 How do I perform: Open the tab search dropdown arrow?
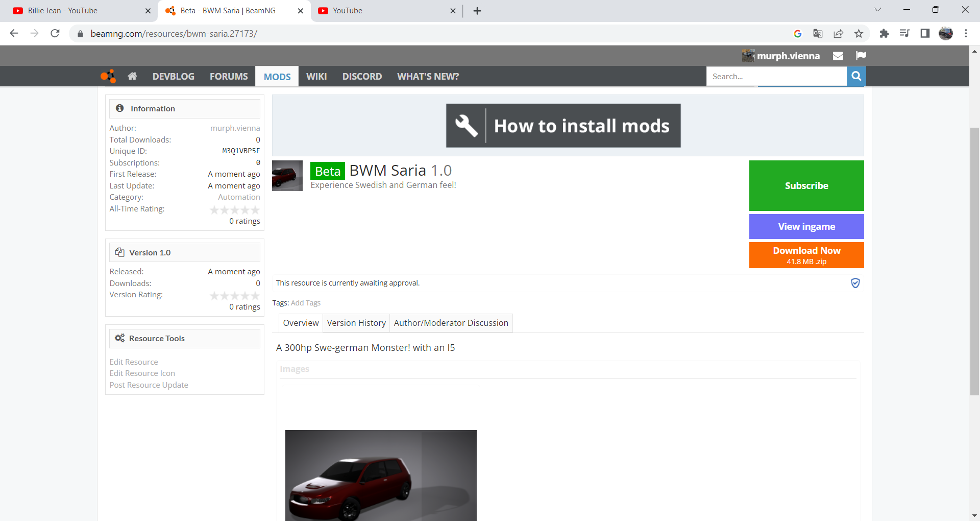(878, 10)
